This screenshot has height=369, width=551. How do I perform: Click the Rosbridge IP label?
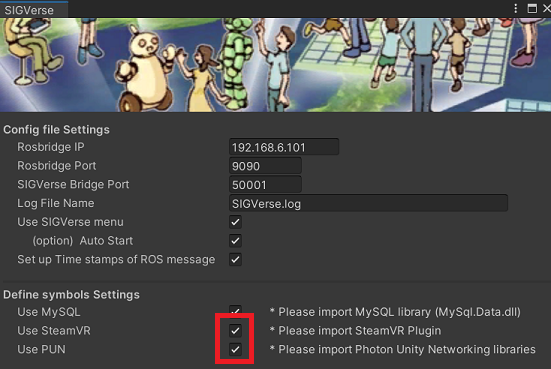51,147
